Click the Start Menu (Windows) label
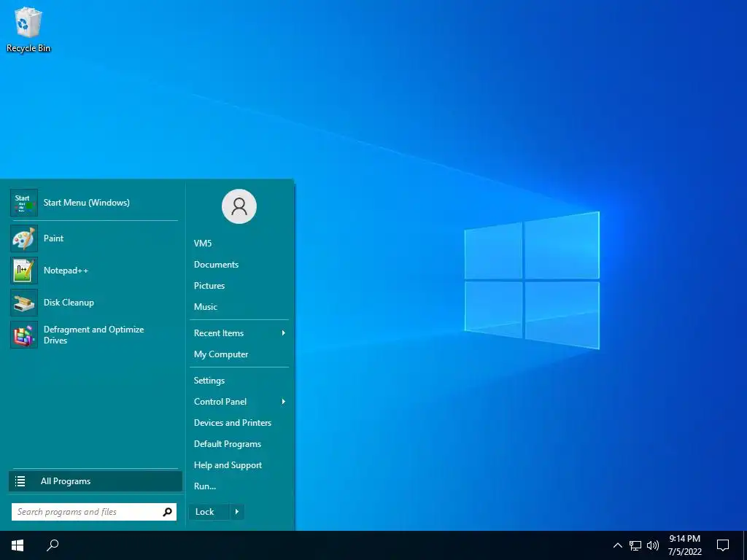This screenshot has height=560, width=747. (x=86, y=203)
